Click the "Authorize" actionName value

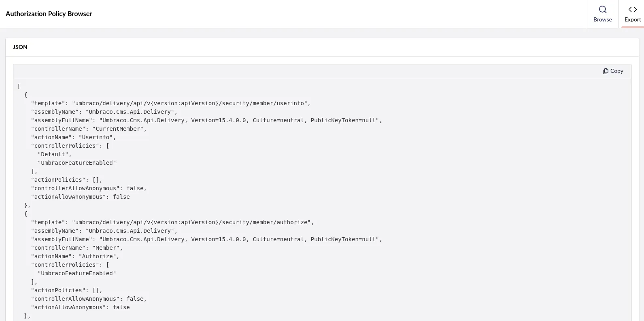point(97,256)
